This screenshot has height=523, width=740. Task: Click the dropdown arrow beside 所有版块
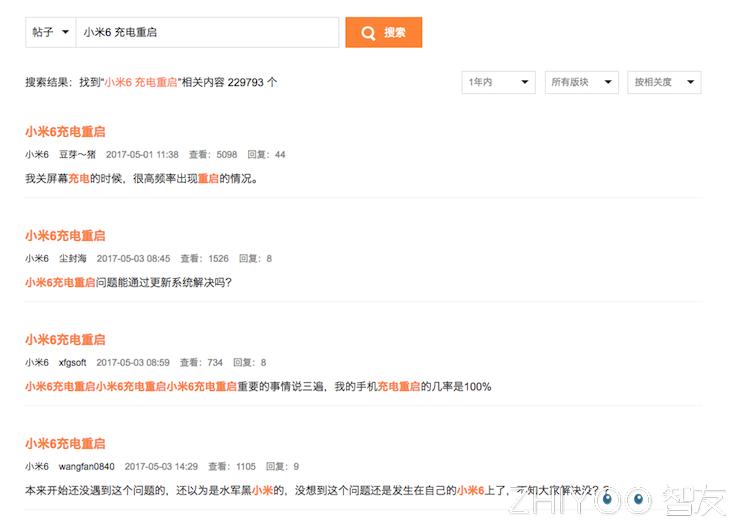(608, 82)
